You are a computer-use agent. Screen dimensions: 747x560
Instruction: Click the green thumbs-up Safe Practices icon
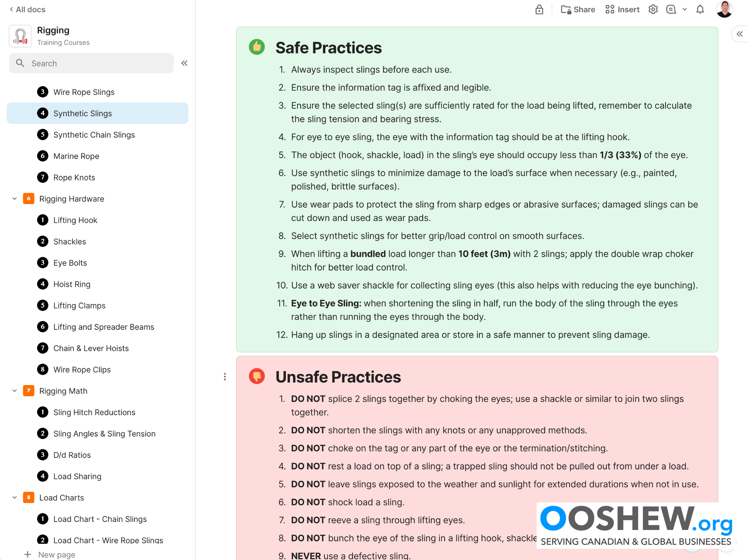click(x=257, y=47)
